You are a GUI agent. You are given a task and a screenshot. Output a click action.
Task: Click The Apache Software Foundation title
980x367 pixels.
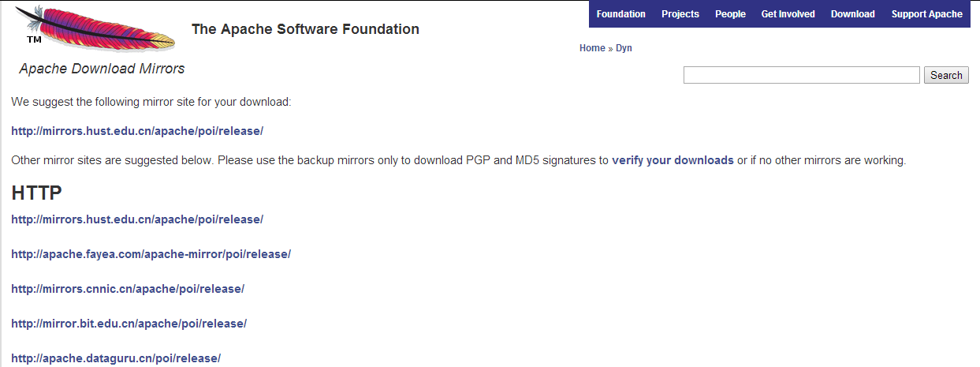pos(305,29)
